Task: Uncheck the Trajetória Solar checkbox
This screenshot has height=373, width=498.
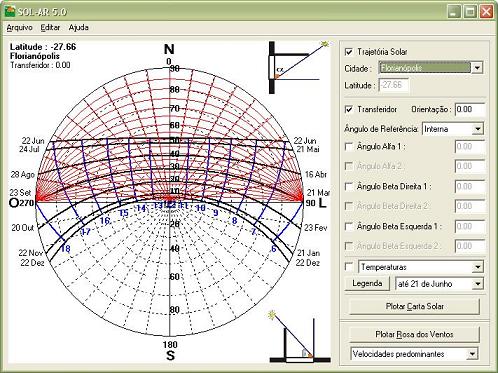Action: click(x=349, y=52)
